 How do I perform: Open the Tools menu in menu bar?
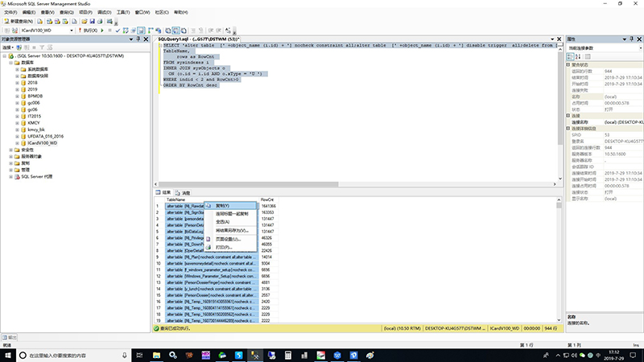(123, 12)
